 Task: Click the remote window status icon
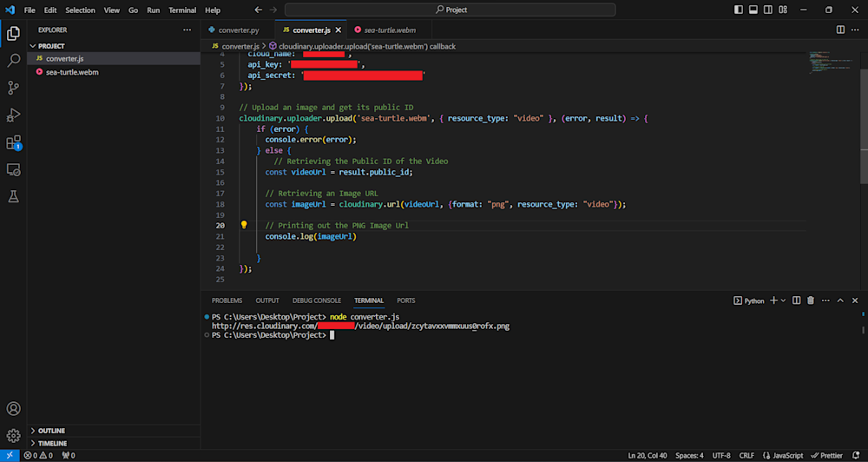click(10, 455)
